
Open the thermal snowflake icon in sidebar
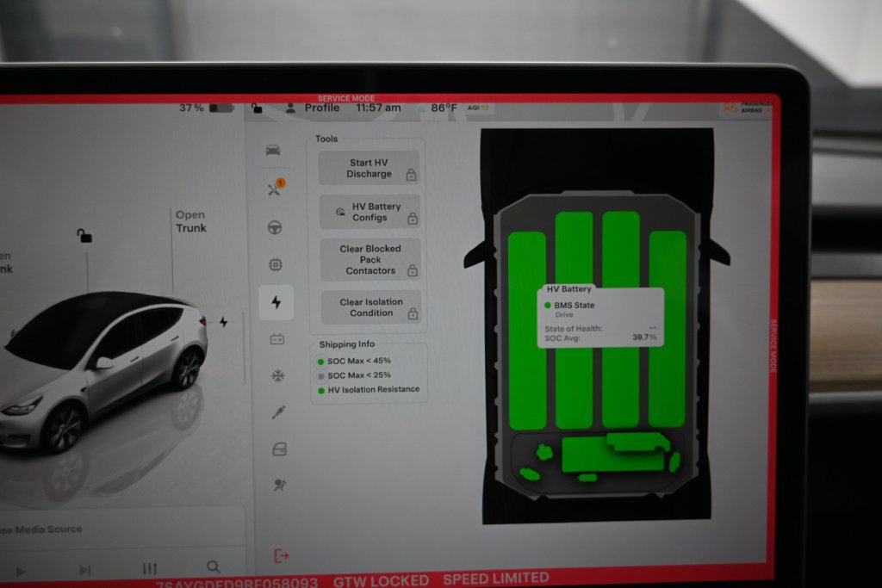click(x=278, y=375)
